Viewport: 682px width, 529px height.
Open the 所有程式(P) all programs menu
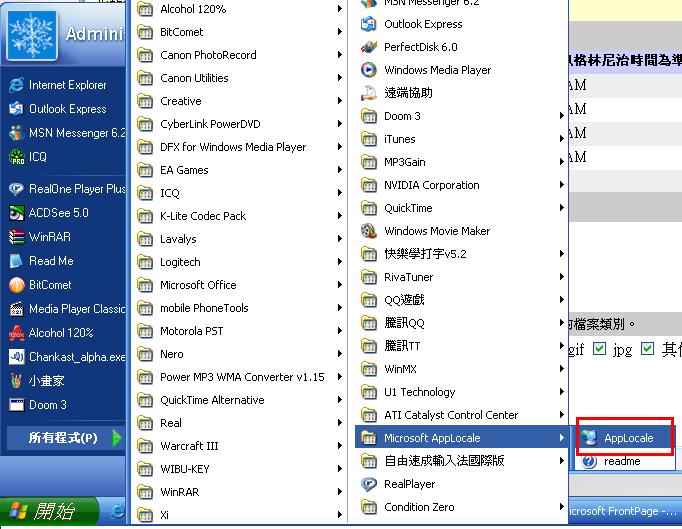pyautogui.click(x=65, y=438)
